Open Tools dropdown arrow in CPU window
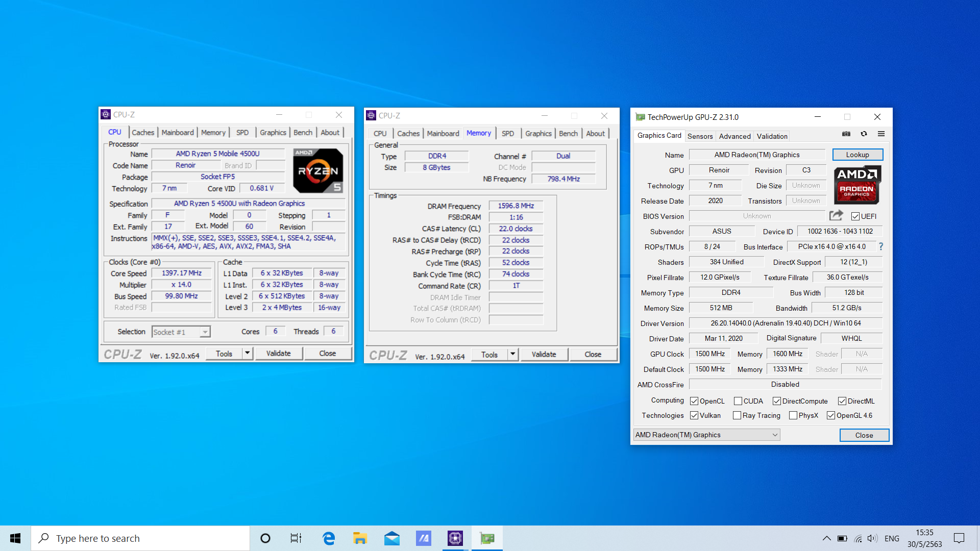This screenshot has width=980, height=551. click(248, 353)
